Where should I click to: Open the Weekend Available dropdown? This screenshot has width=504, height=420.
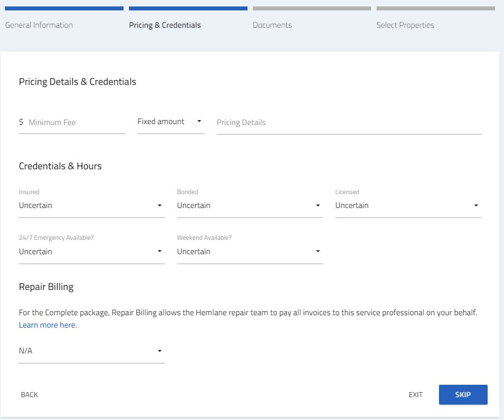[x=250, y=252]
